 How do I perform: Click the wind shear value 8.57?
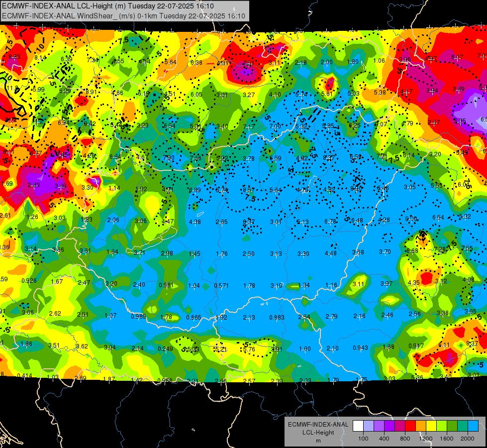248,190
